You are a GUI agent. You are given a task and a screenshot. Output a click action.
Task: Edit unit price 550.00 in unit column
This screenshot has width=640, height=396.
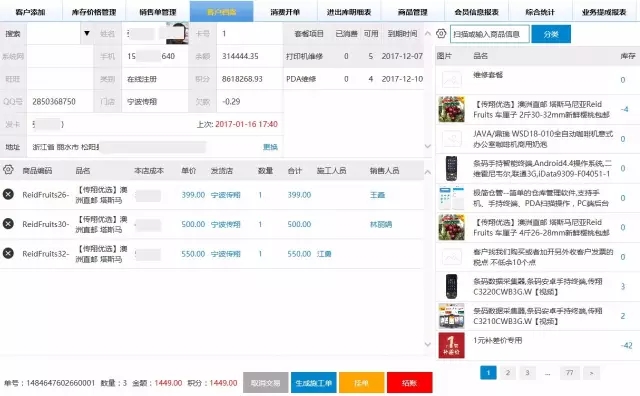tap(193, 254)
